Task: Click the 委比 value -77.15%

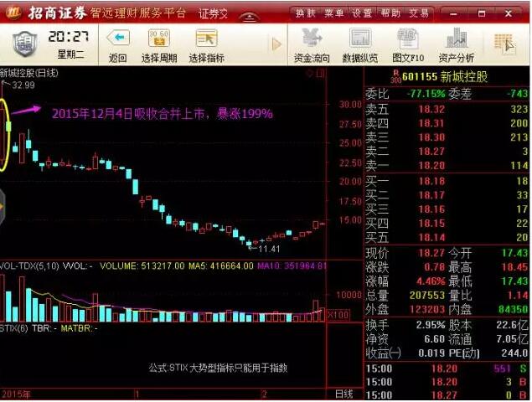Action: (426, 93)
